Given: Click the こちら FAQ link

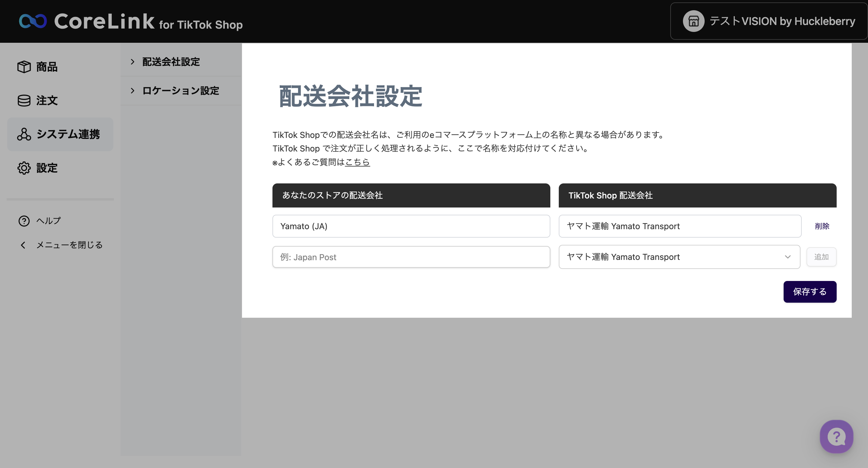Looking at the screenshot, I should (x=357, y=162).
